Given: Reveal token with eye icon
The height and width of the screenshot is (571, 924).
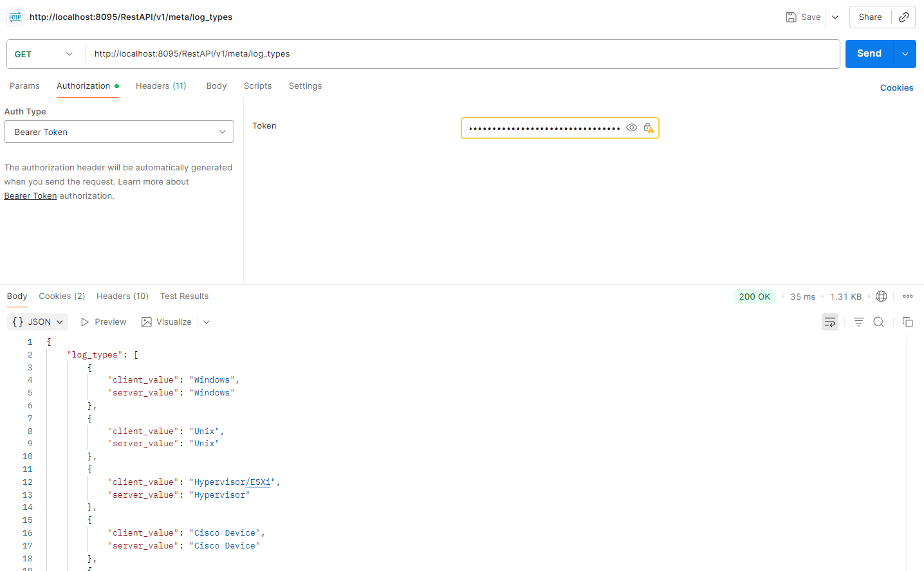Looking at the screenshot, I should [x=631, y=128].
